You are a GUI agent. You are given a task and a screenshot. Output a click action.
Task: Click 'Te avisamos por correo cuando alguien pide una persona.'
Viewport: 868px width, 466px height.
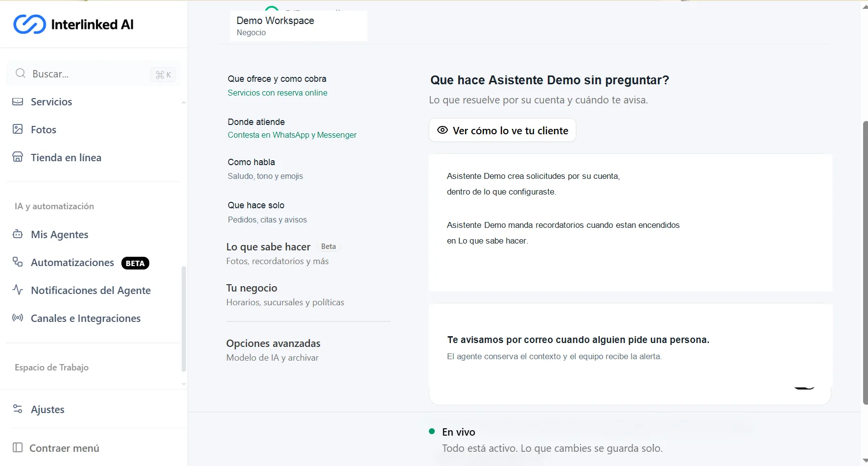pyautogui.click(x=578, y=340)
